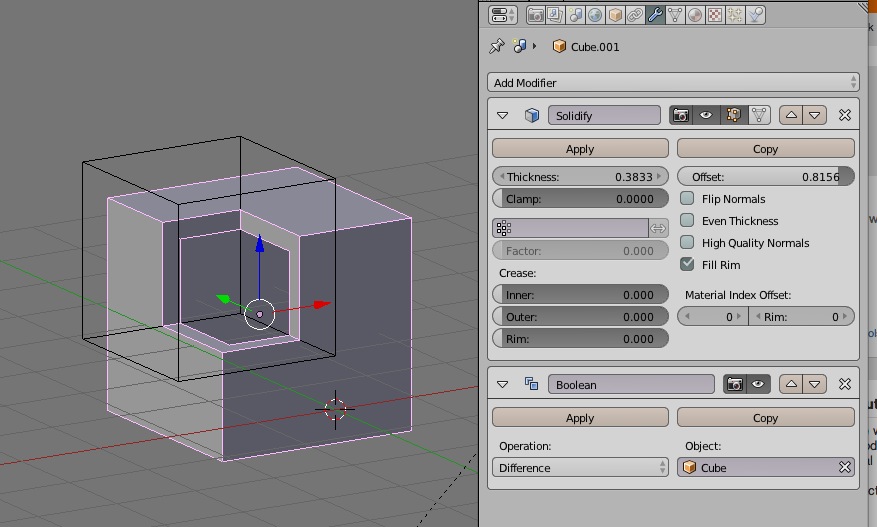Click the Boolean modifier type icon
The width and height of the screenshot is (877, 527).
click(531, 384)
